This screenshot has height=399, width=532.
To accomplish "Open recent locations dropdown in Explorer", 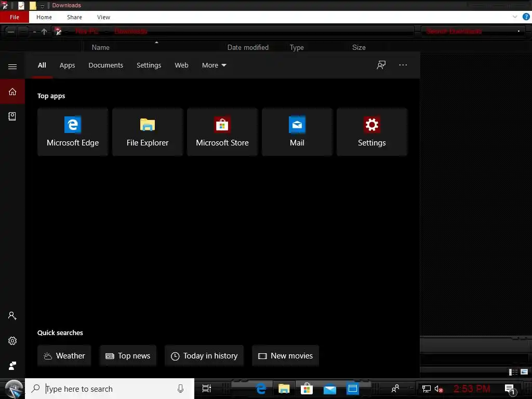I will tap(35, 32).
